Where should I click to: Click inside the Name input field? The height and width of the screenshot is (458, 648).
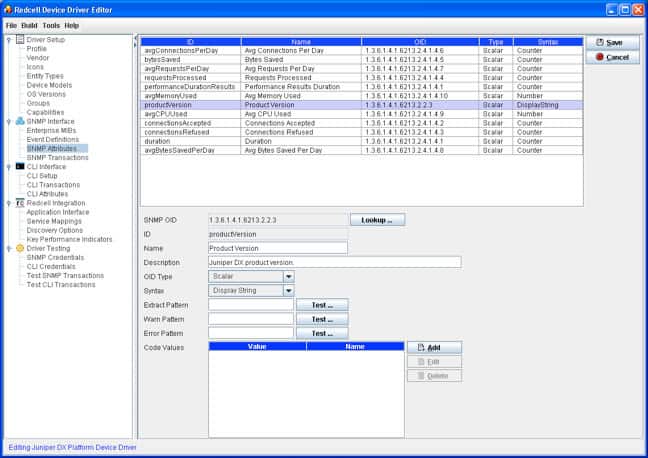tap(278, 248)
